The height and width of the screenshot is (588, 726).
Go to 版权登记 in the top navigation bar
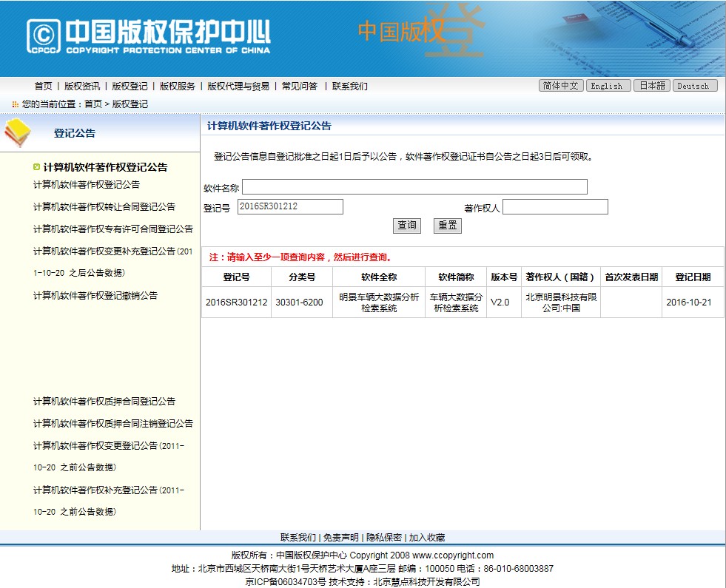(x=130, y=86)
